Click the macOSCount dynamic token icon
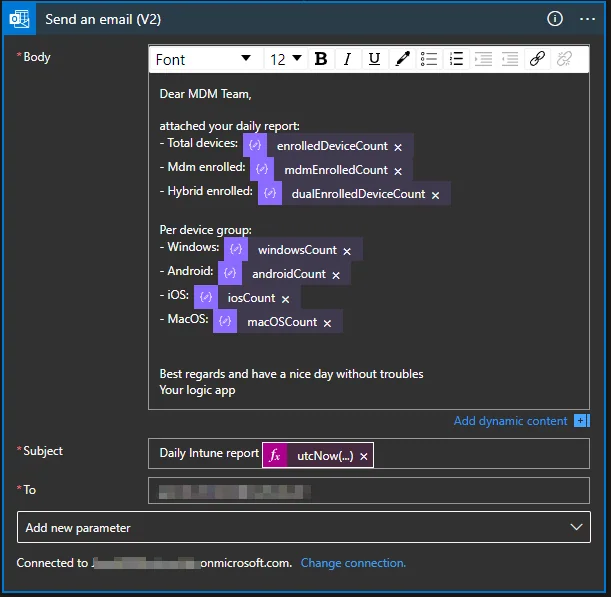 (x=225, y=321)
